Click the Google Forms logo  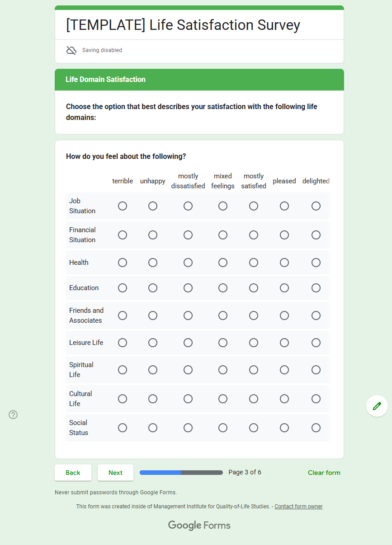(199, 525)
